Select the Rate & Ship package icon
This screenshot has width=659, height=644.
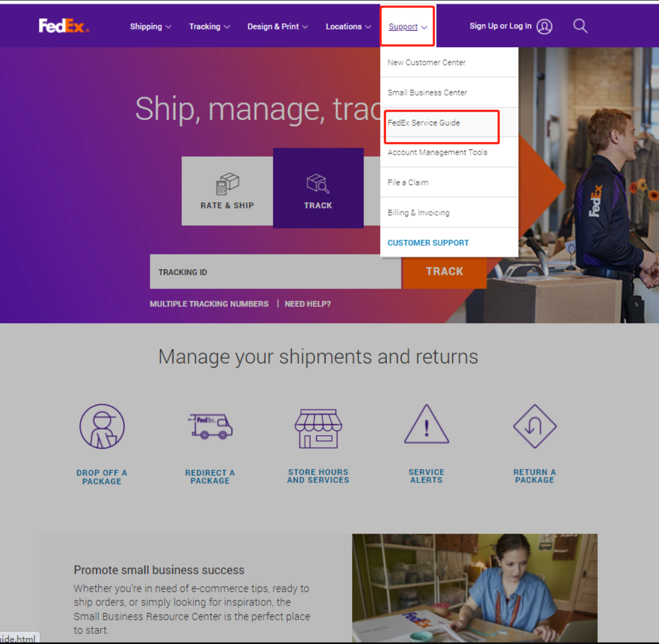(x=227, y=184)
